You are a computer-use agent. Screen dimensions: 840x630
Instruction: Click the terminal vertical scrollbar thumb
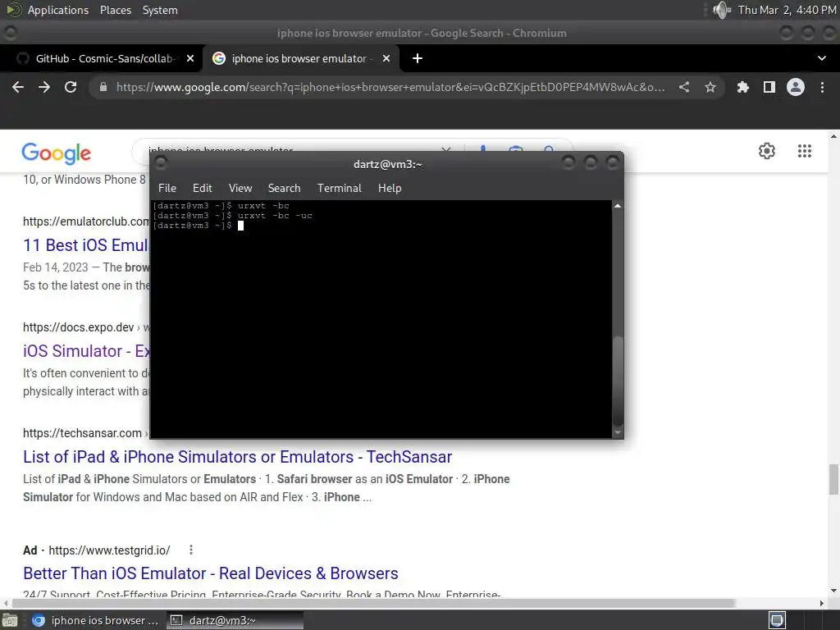point(618,381)
